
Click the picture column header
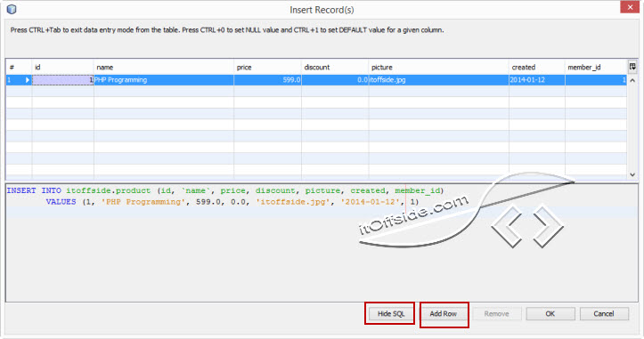click(439, 67)
